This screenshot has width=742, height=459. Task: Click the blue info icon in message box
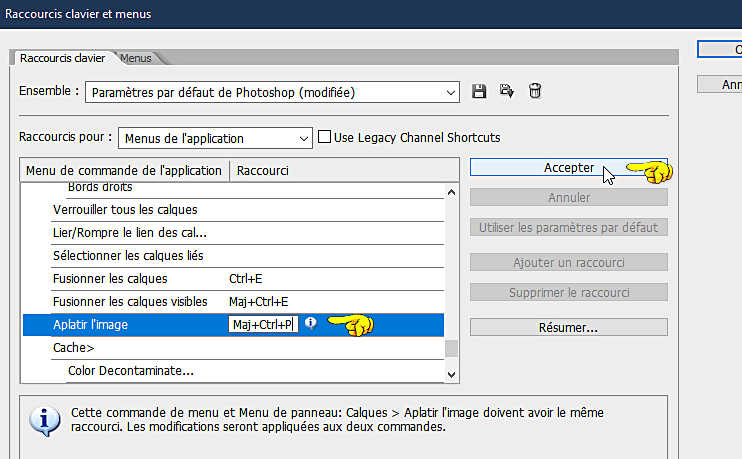(44, 421)
